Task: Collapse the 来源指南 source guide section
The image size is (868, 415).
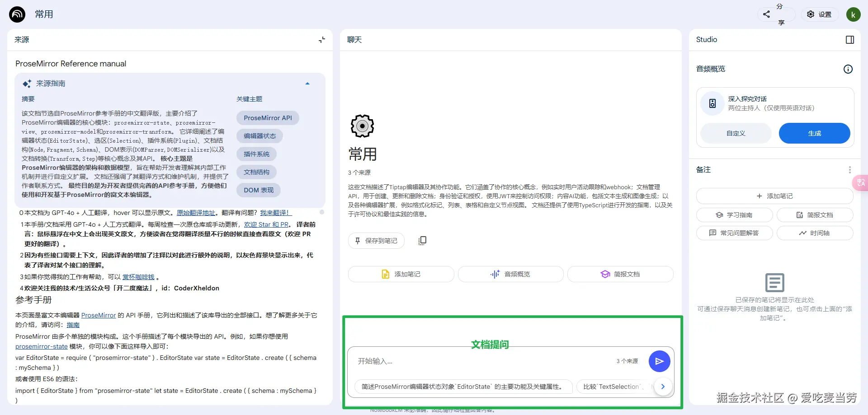Action: pyautogui.click(x=307, y=84)
